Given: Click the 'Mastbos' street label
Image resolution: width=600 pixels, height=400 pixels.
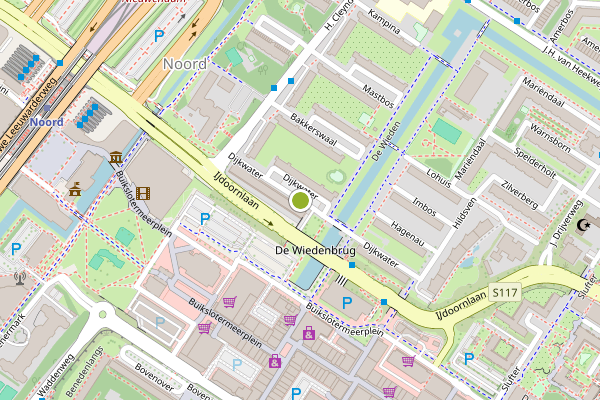Looking at the screenshot, I should (x=378, y=97).
